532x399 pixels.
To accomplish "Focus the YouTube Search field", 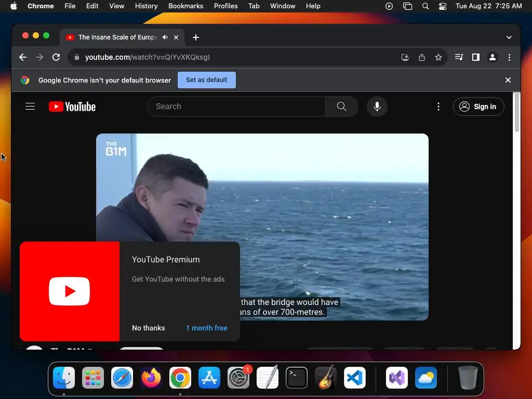I will pos(236,107).
